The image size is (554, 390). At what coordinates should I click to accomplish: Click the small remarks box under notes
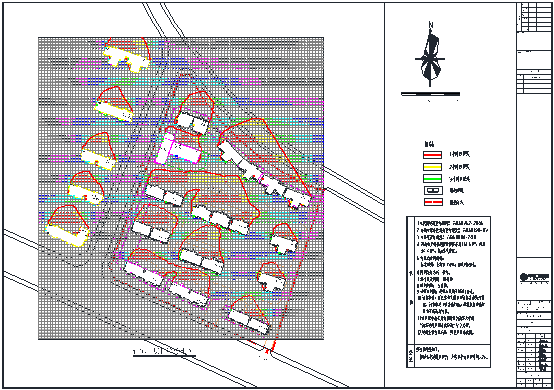pos(449,356)
